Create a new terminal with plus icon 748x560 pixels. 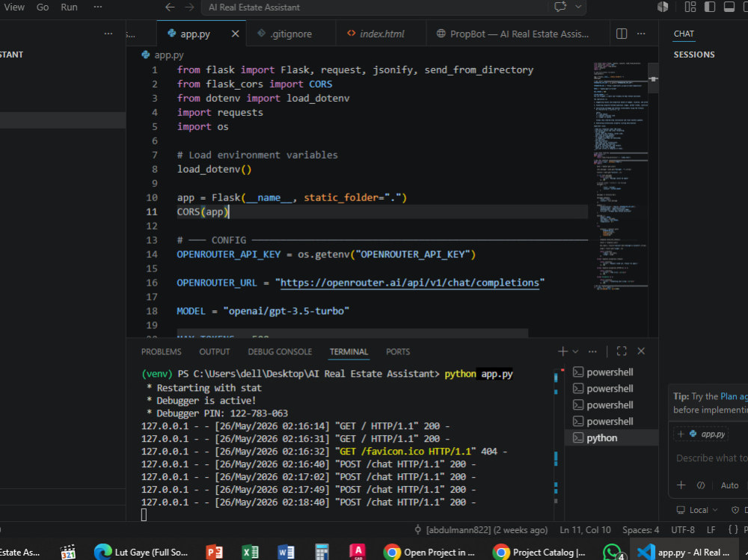[563, 351]
